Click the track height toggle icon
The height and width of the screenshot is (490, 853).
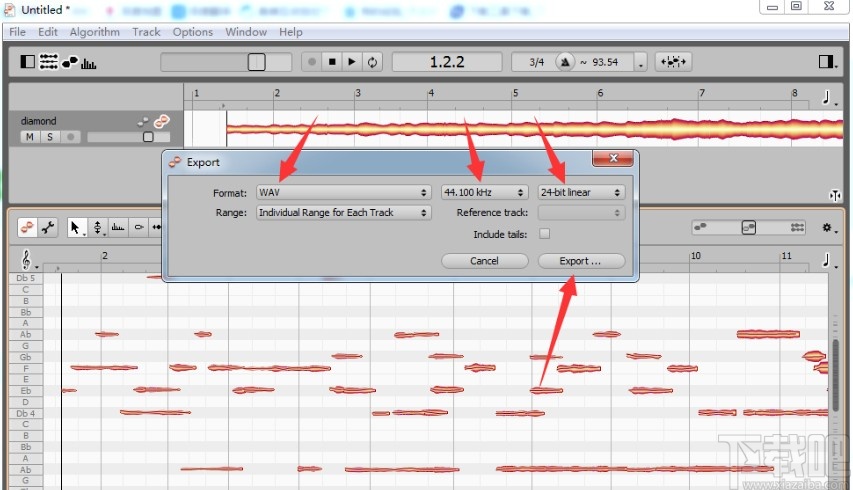835,195
